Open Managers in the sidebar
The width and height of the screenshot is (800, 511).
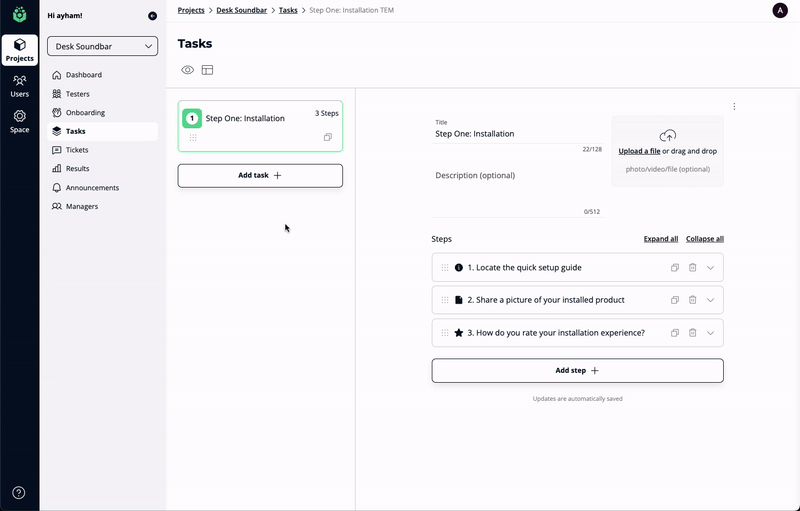pos(103,207)
